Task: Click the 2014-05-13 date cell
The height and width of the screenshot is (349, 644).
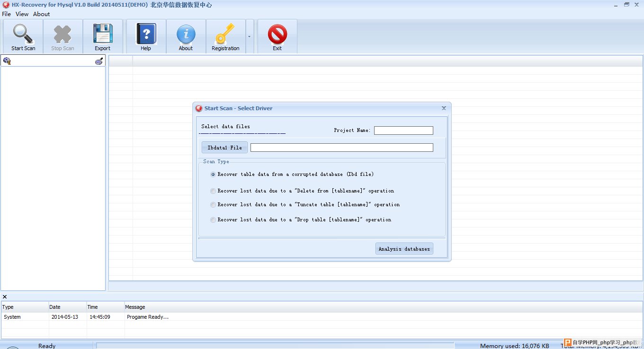Action: 65,317
